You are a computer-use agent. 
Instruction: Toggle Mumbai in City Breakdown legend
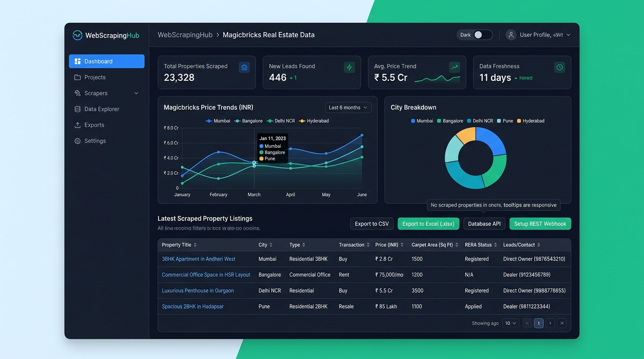pyautogui.click(x=422, y=121)
